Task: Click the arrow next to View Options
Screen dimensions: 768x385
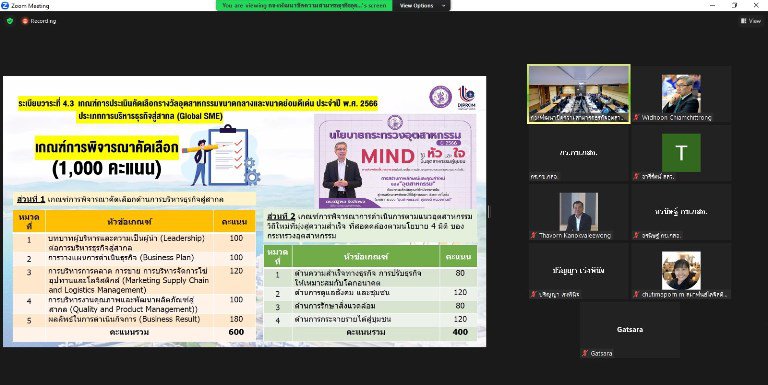Action: click(x=444, y=5)
